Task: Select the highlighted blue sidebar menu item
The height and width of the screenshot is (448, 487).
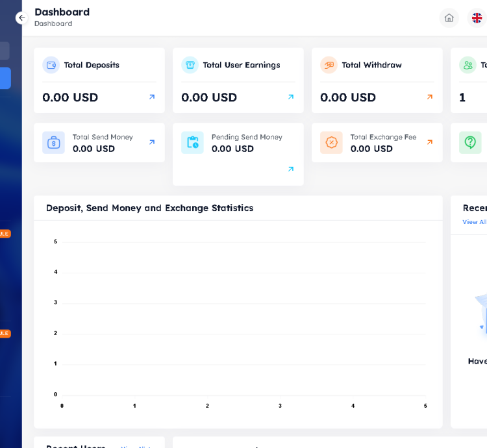Action: pos(5,78)
